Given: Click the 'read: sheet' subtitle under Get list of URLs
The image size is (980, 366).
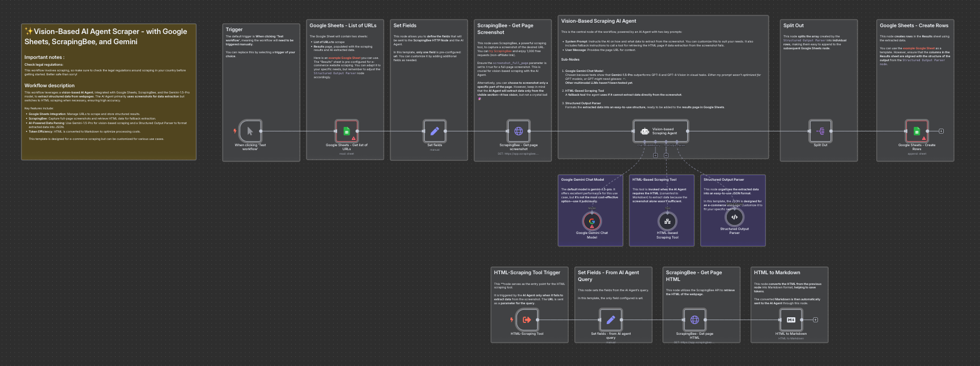Looking at the screenshot, I should pos(347,154).
